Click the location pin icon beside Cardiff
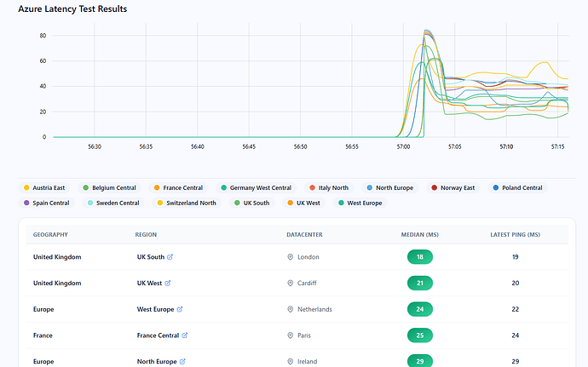The height and width of the screenshot is (367, 588). (x=291, y=283)
